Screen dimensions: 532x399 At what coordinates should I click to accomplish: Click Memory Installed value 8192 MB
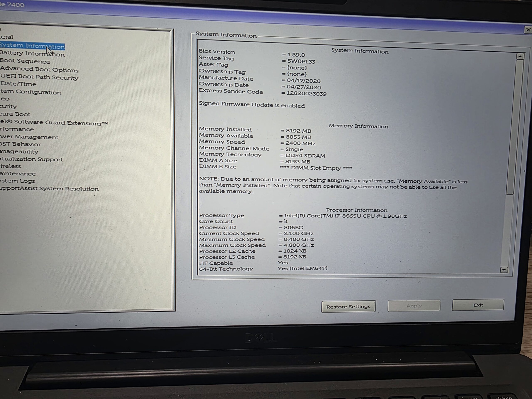[298, 131]
